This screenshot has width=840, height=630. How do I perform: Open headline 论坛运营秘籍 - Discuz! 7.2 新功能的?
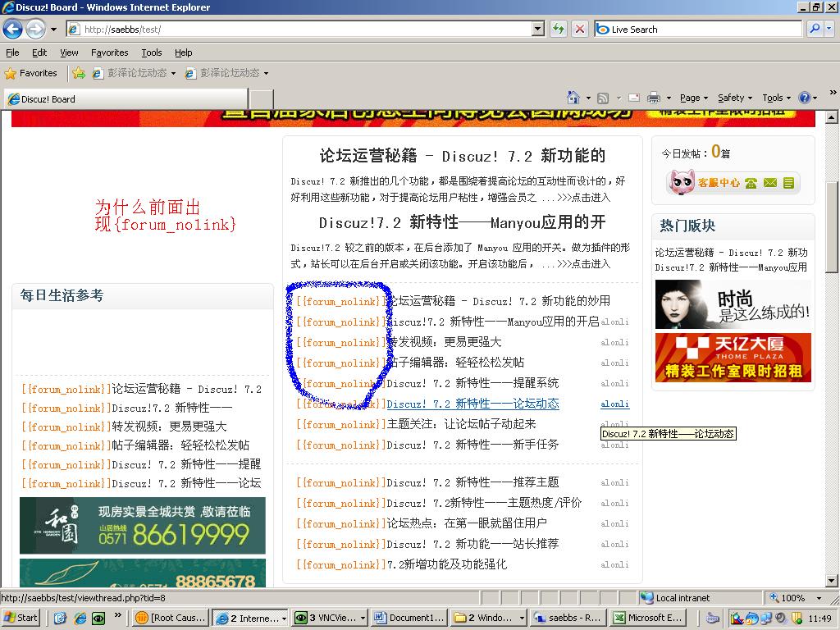click(463, 156)
